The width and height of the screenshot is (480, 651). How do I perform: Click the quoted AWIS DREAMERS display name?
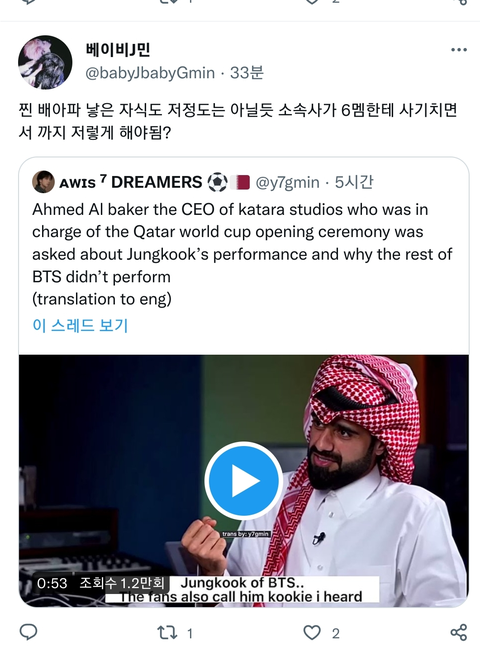130,182
